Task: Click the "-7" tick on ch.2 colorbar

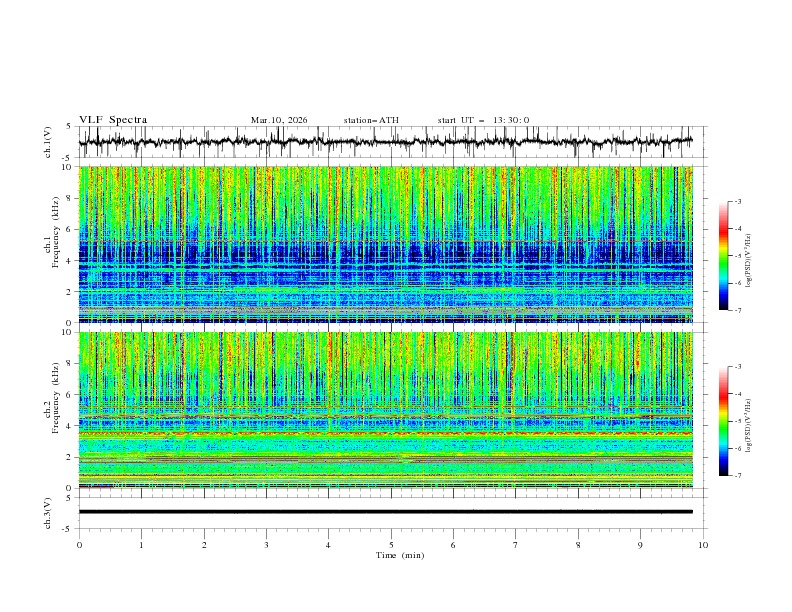Action: point(737,475)
